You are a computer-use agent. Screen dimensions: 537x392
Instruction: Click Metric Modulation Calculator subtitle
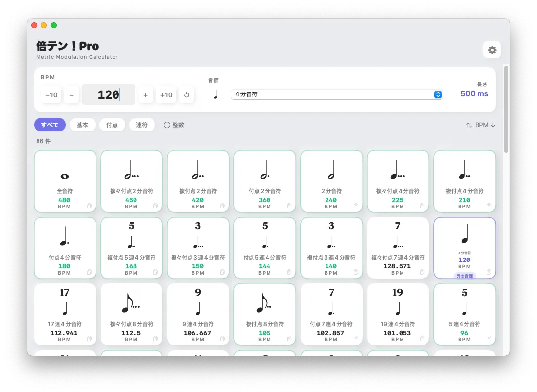coord(77,57)
